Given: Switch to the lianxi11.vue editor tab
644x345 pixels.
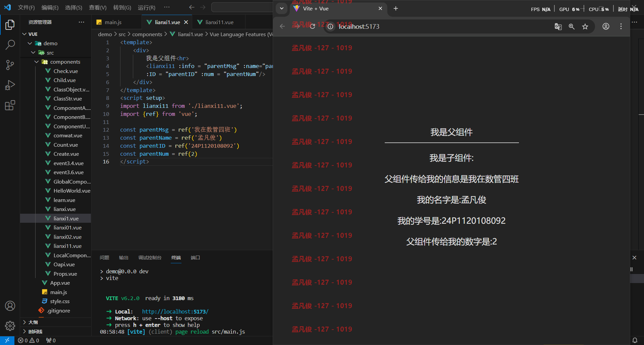Looking at the screenshot, I should click(219, 22).
